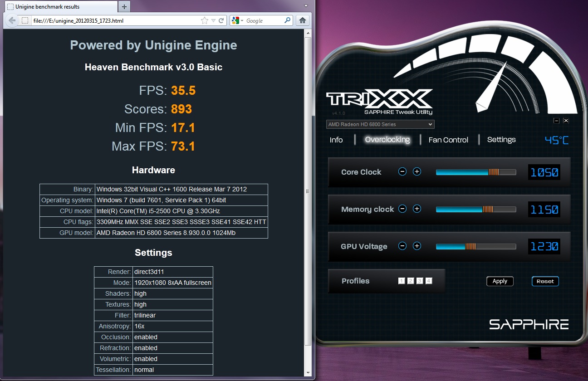588x381 pixels.
Task: Switch to the Overclocking tab
Action: (387, 140)
